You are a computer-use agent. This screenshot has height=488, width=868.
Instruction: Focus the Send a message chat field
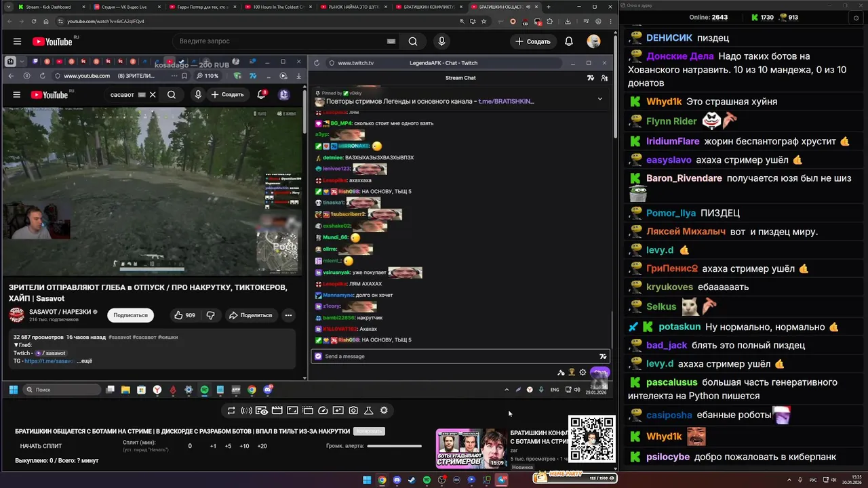point(460,356)
